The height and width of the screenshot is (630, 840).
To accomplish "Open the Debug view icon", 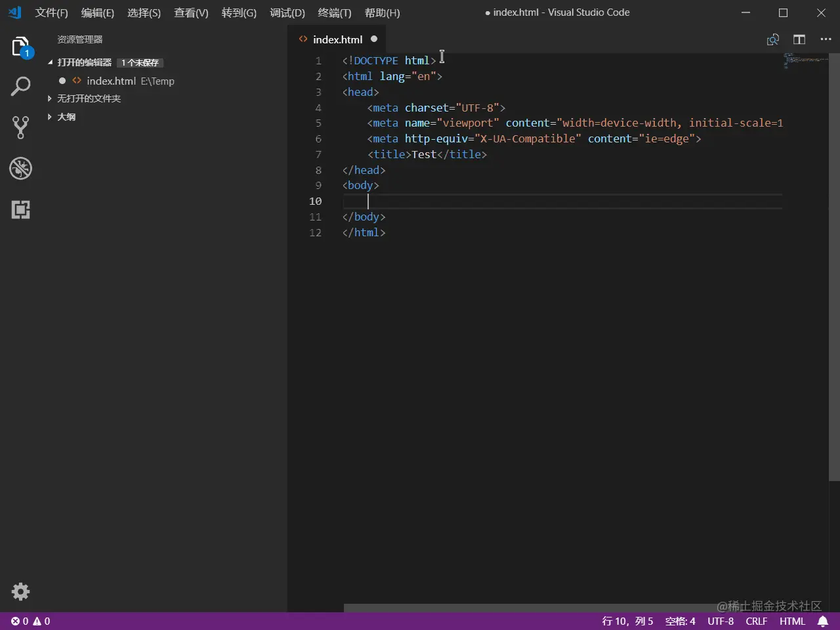I will tap(21, 169).
